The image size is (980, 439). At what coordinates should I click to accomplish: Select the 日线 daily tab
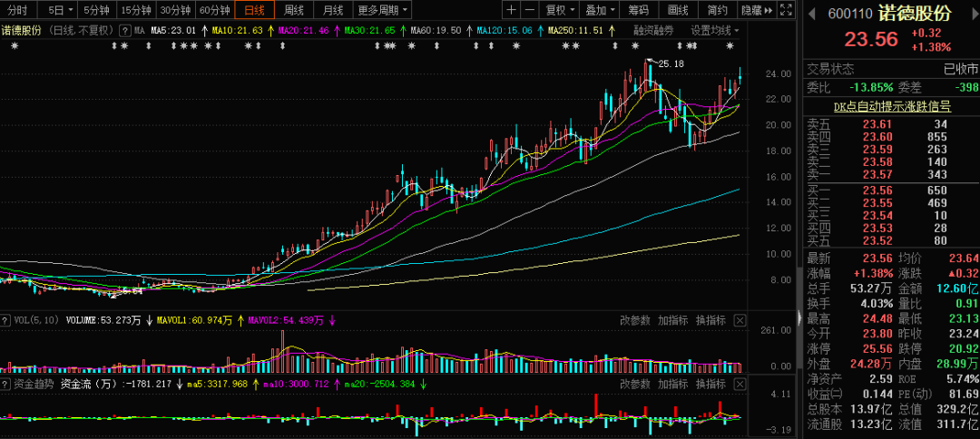click(x=254, y=10)
